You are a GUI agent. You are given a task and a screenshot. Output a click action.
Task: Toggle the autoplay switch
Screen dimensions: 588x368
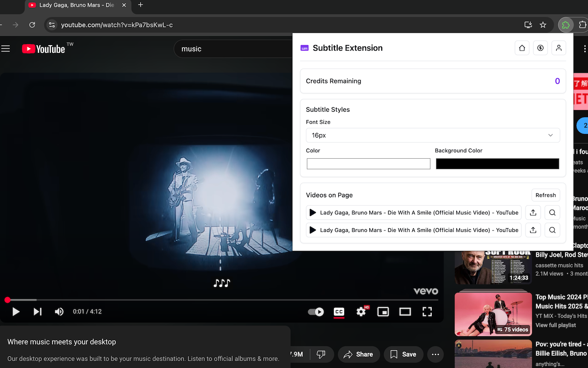pos(316,312)
